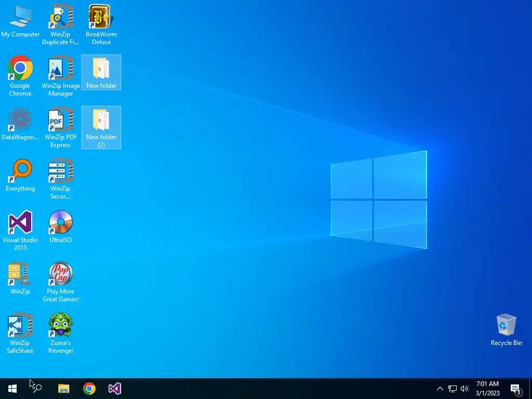Open File Explorer from the taskbar
The image size is (532, 399).
click(x=63, y=389)
